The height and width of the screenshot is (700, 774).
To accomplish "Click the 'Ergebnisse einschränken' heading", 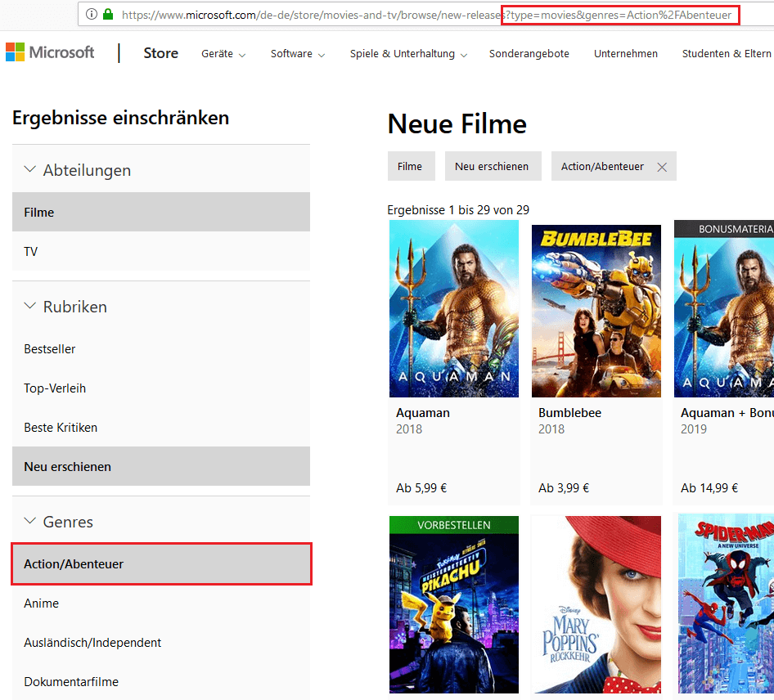I will coord(120,118).
